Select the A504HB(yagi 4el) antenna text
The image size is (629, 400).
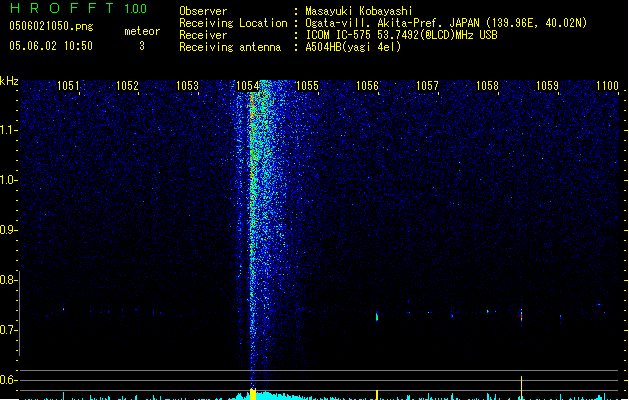(353, 47)
